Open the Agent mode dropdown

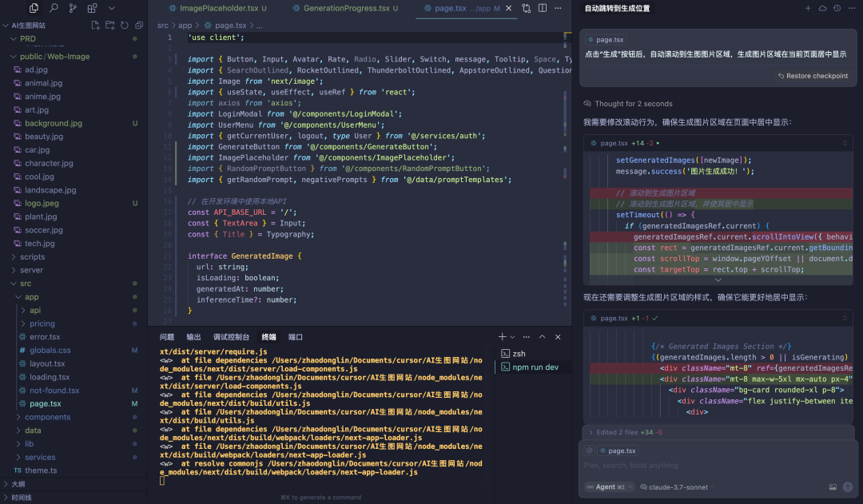[x=610, y=487]
